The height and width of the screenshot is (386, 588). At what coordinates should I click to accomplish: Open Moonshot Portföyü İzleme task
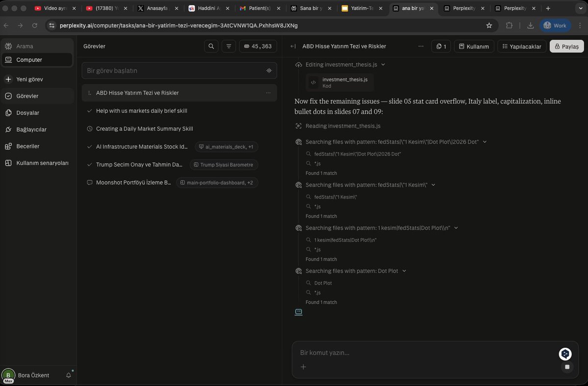point(133,183)
